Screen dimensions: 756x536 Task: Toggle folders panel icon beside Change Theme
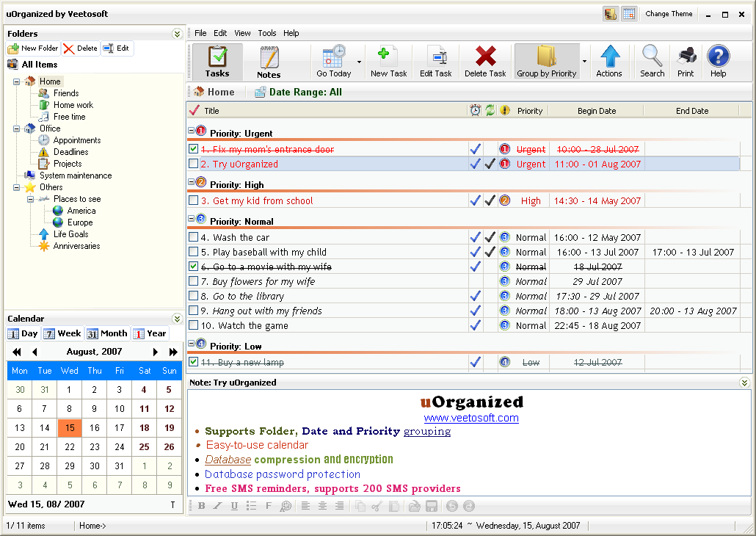[x=611, y=14]
